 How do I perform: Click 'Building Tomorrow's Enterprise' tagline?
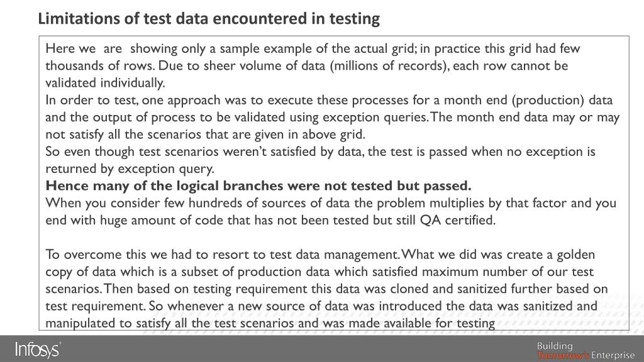[x=586, y=351]
